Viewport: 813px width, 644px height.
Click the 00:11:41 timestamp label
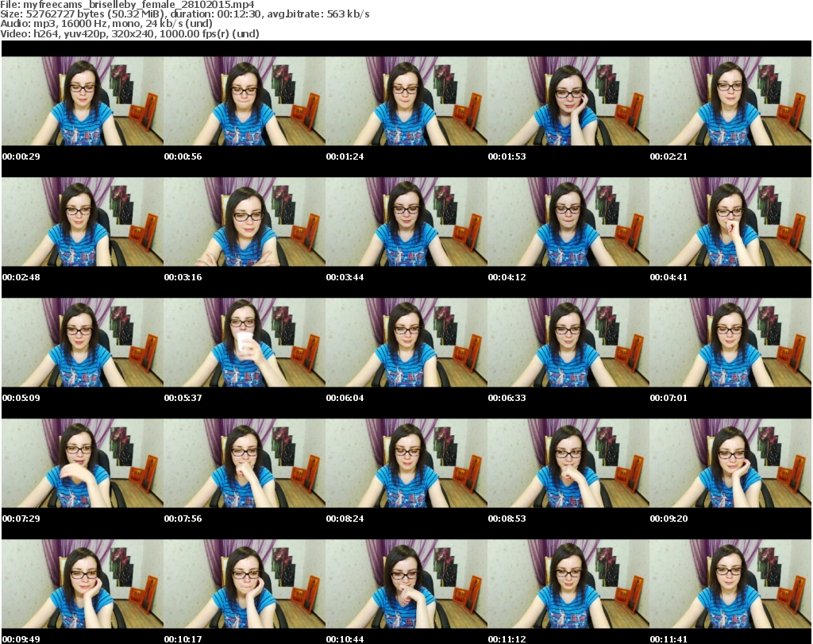tap(669, 638)
